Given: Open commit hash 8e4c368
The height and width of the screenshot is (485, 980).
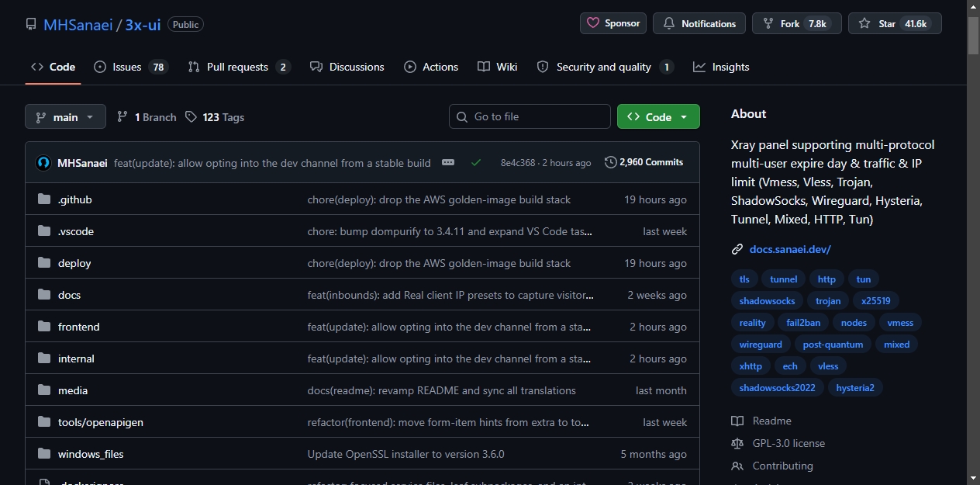Looking at the screenshot, I should pyautogui.click(x=518, y=163).
